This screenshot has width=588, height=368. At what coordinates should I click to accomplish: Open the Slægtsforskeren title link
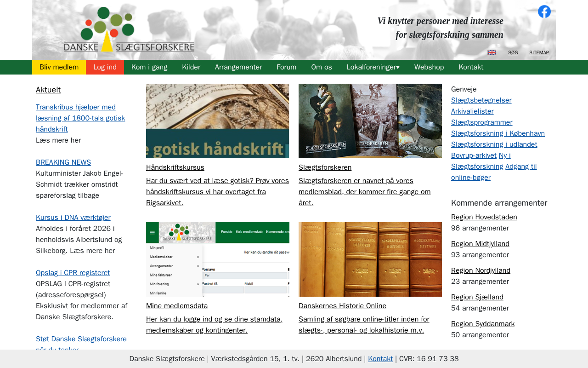click(325, 167)
